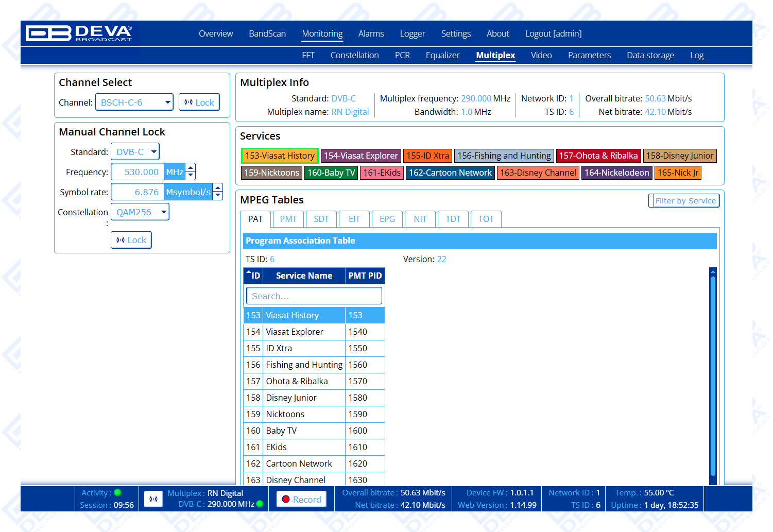This screenshot has height=532, width=773.
Task: Click the Channel Select Lock button
Action: (199, 102)
